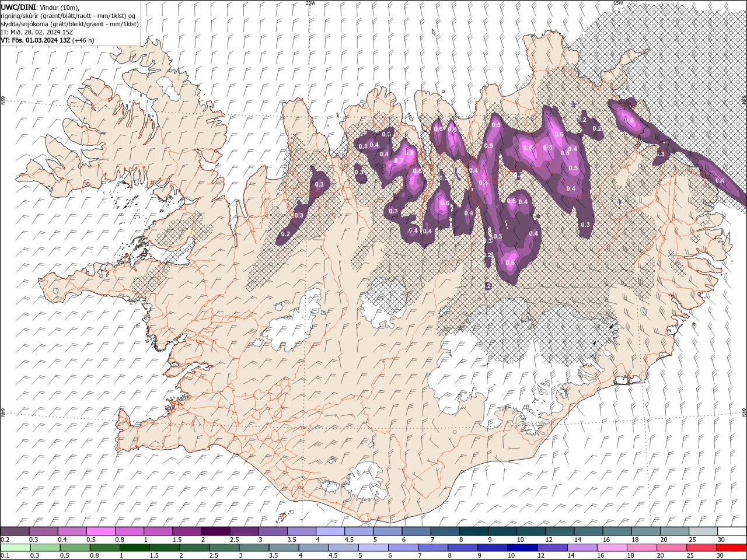This screenshot has width=747, height=560.
Task: Click the "VT: Fös. 01.03.2024 13Z" valid time
Action: (x=36, y=40)
